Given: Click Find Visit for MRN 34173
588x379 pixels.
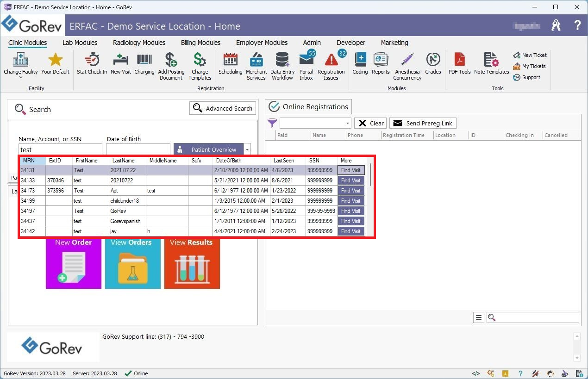Looking at the screenshot, I should [351, 191].
